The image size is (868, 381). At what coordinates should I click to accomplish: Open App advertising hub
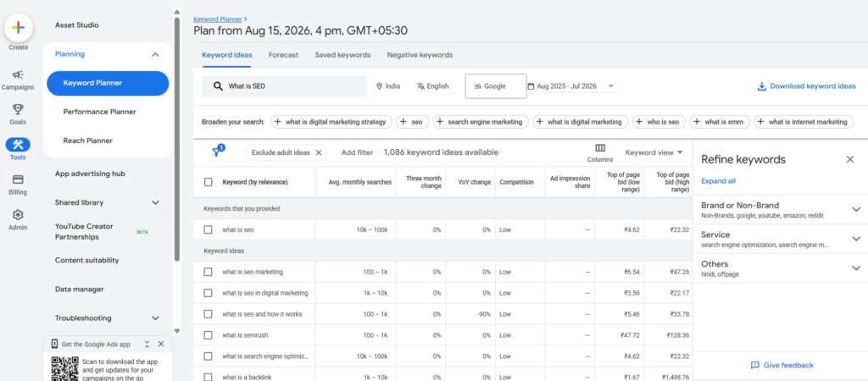pyautogui.click(x=90, y=174)
